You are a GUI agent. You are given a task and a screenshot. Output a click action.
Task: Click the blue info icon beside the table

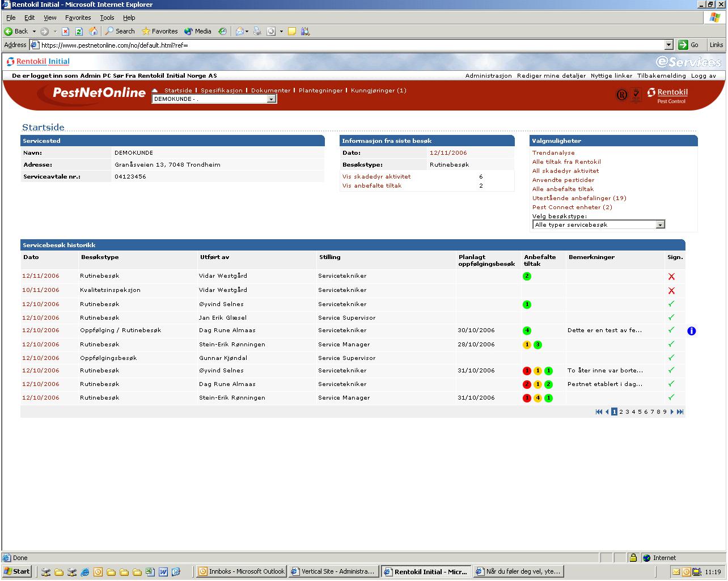click(691, 331)
